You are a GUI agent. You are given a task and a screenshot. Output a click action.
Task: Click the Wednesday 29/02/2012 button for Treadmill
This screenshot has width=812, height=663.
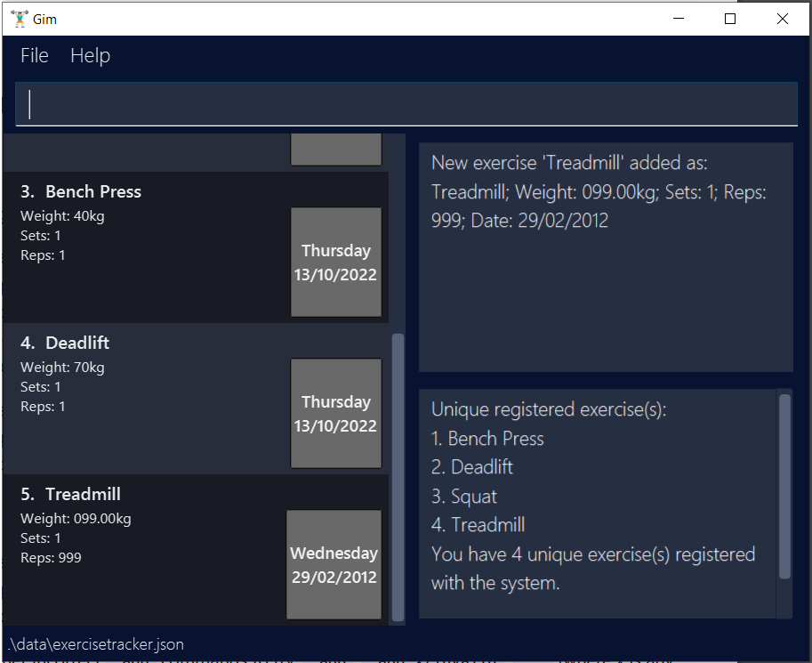point(334,564)
